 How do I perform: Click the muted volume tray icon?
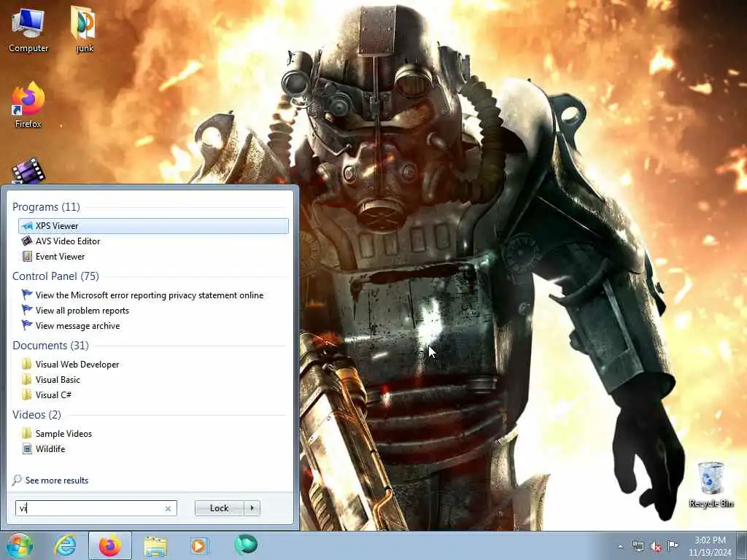coord(656,546)
